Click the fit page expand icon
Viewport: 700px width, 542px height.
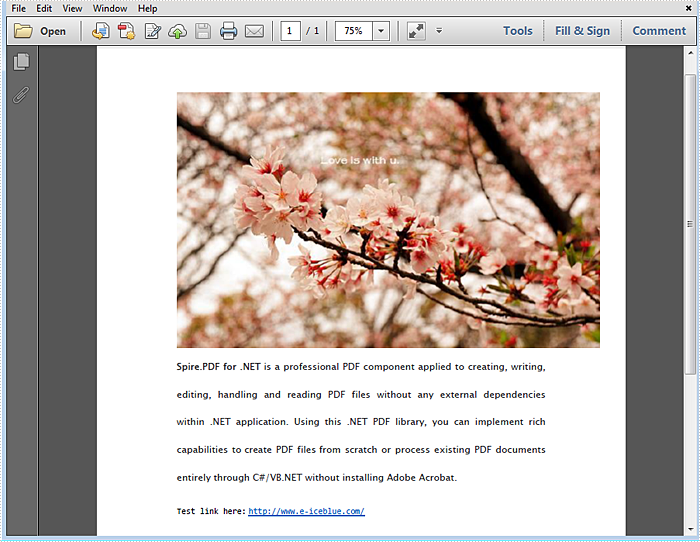click(x=416, y=31)
